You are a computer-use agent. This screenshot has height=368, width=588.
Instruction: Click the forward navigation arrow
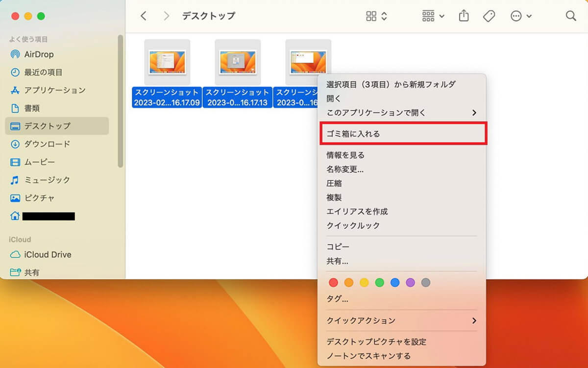click(167, 16)
